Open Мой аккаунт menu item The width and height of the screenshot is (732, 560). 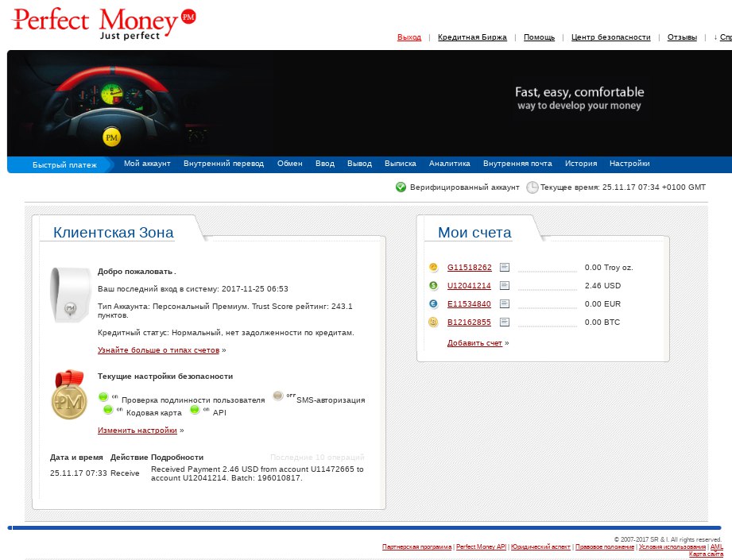(x=147, y=164)
